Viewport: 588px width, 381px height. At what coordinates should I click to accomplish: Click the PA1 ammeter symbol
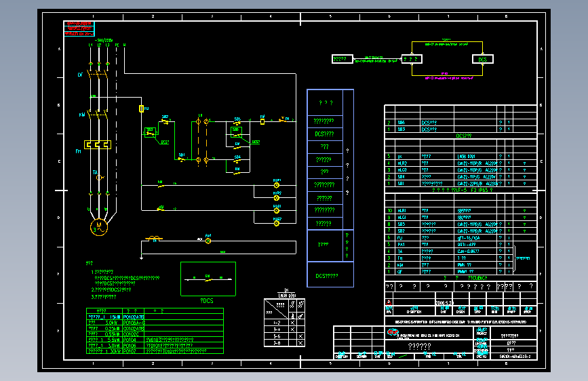pos(208,241)
